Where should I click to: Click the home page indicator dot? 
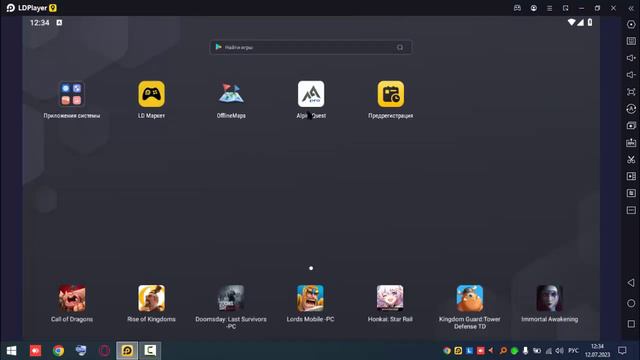click(311, 268)
